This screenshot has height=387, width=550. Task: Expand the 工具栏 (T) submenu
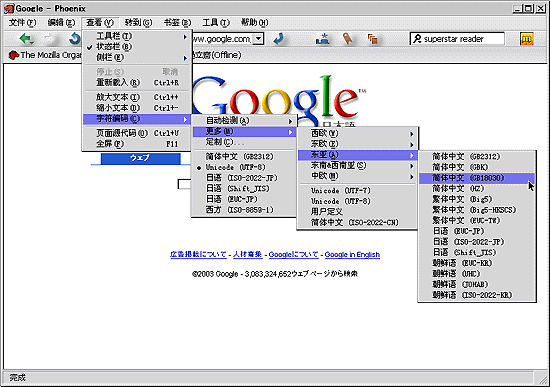(137, 36)
